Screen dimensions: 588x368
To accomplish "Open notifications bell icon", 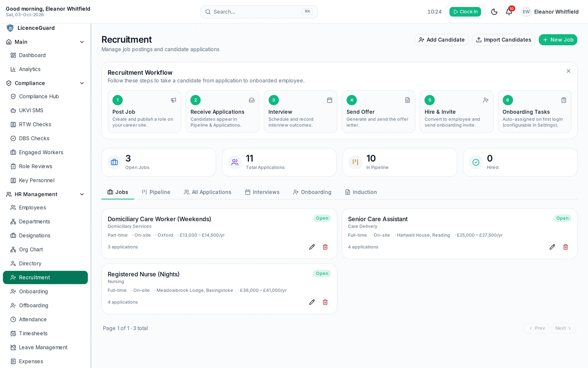I will point(509,12).
